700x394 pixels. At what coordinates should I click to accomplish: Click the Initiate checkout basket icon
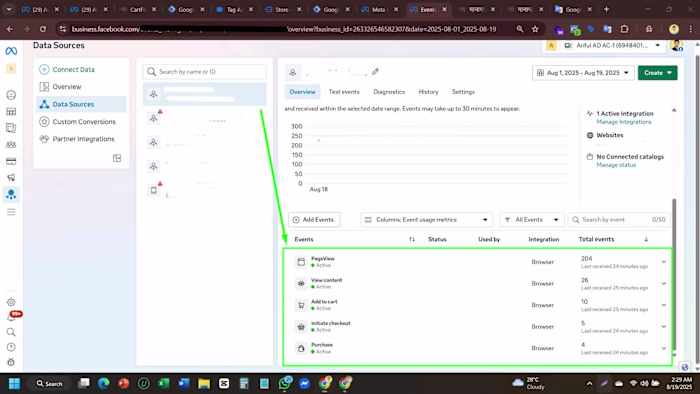pyautogui.click(x=301, y=327)
